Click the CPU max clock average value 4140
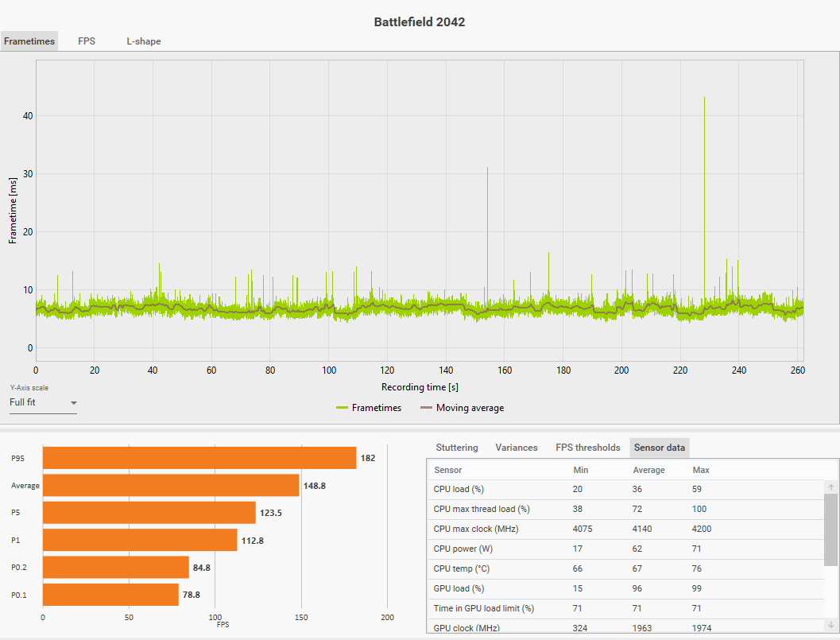Viewport: 840px width, 640px height. [642, 529]
